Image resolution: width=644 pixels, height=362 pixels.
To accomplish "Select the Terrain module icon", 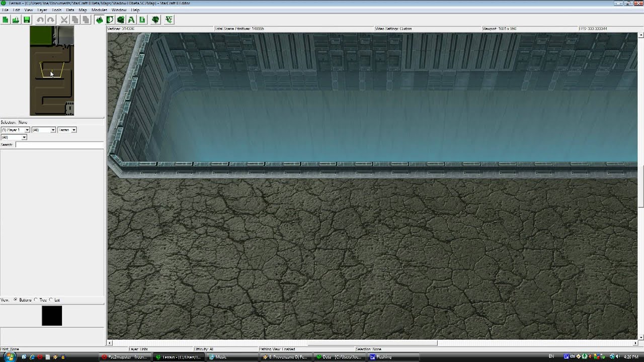I will pyautogui.click(x=99, y=20).
